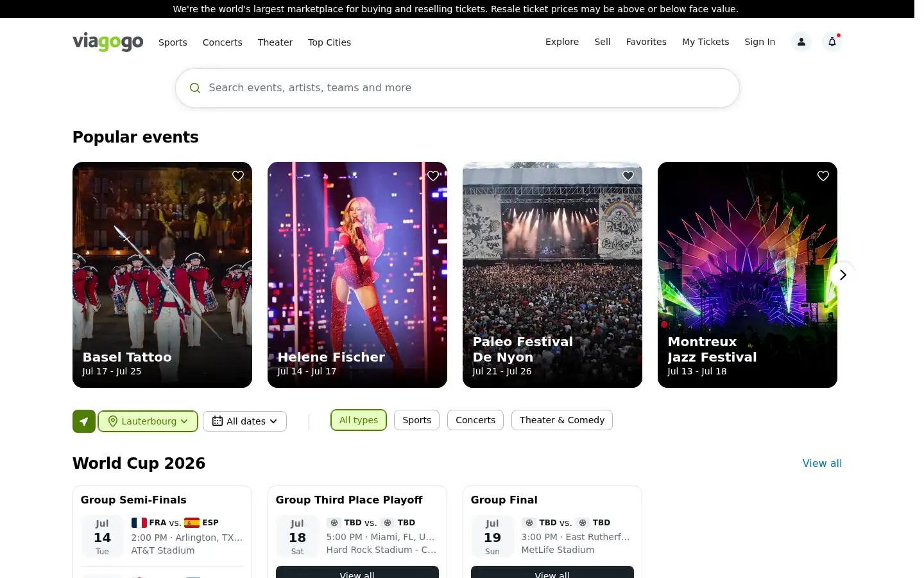Go to Explore page

(x=562, y=42)
